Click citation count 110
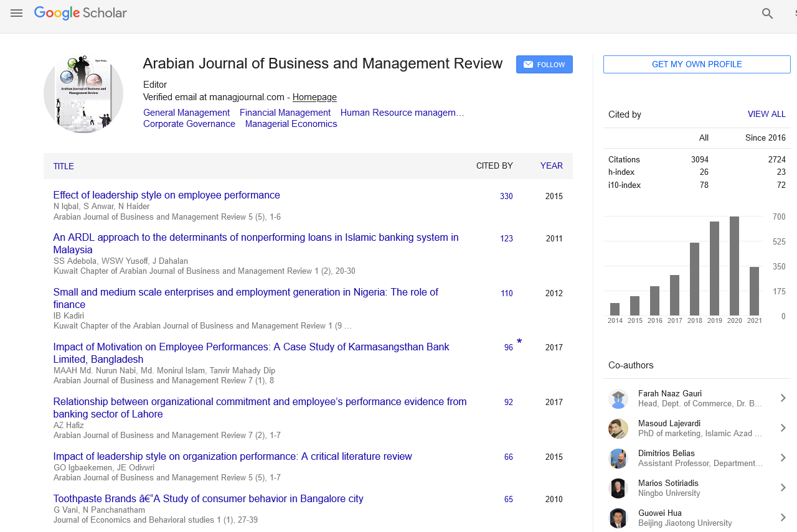Image resolution: width=797 pixels, height=532 pixels. click(x=506, y=293)
